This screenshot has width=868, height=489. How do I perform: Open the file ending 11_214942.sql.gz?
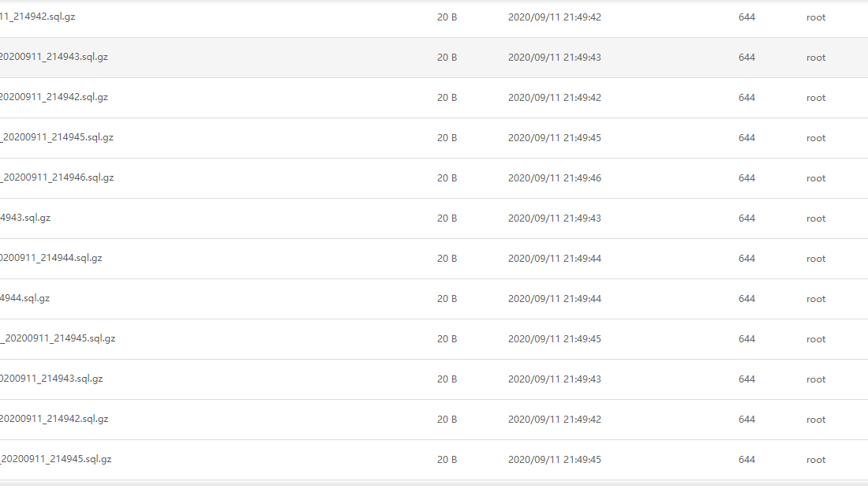click(38, 17)
